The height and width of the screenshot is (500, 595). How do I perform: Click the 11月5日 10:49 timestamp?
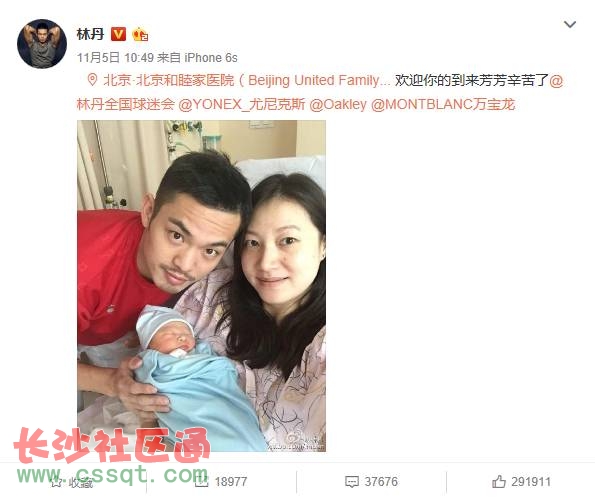(115, 58)
